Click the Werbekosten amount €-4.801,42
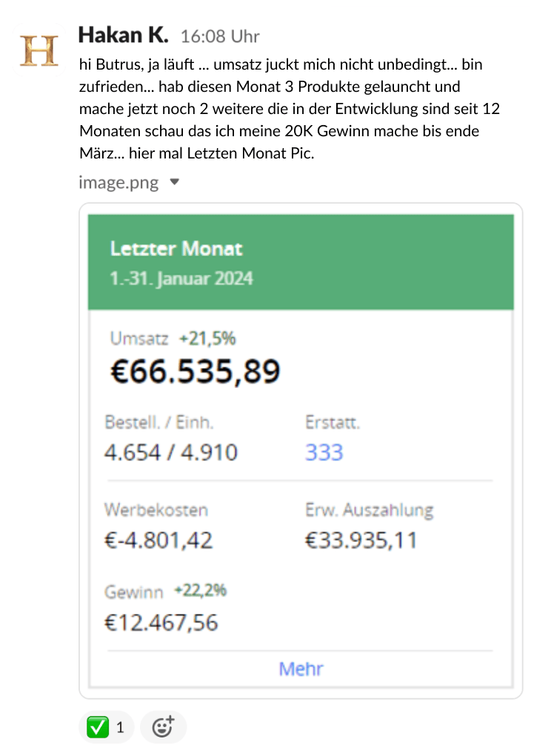Viewport: 551px width, 756px height. (158, 540)
